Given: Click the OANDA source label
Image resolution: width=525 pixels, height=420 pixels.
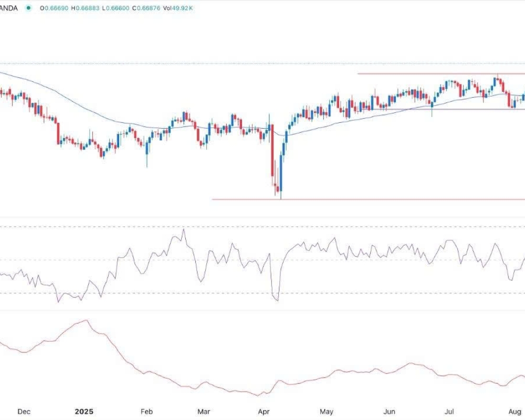Looking at the screenshot, I should tap(9, 8).
